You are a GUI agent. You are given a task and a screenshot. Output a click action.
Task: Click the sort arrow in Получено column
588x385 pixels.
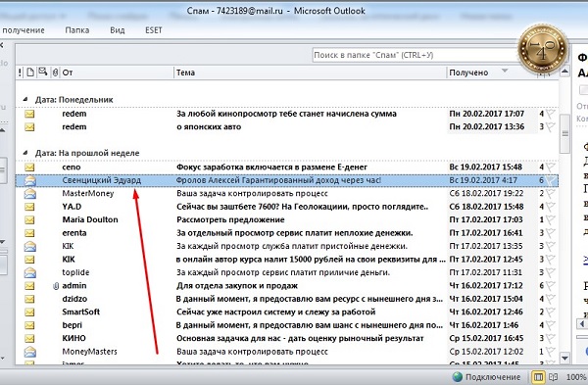(x=505, y=71)
